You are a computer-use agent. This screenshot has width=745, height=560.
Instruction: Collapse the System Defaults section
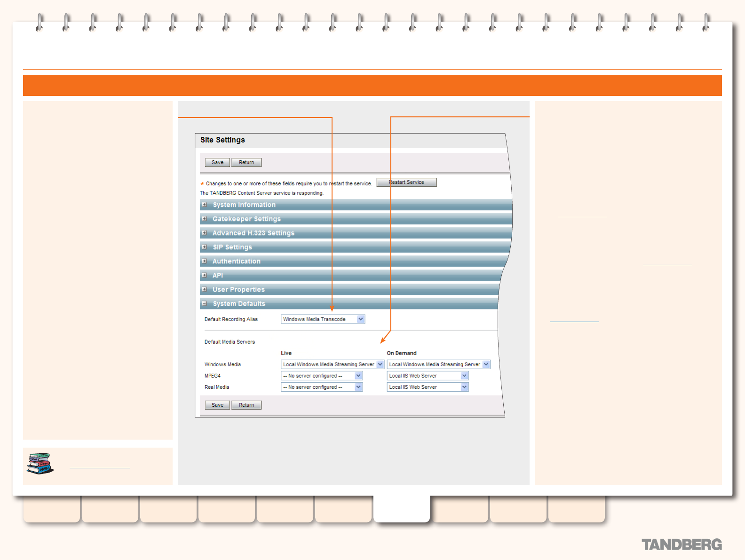click(204, 303)
